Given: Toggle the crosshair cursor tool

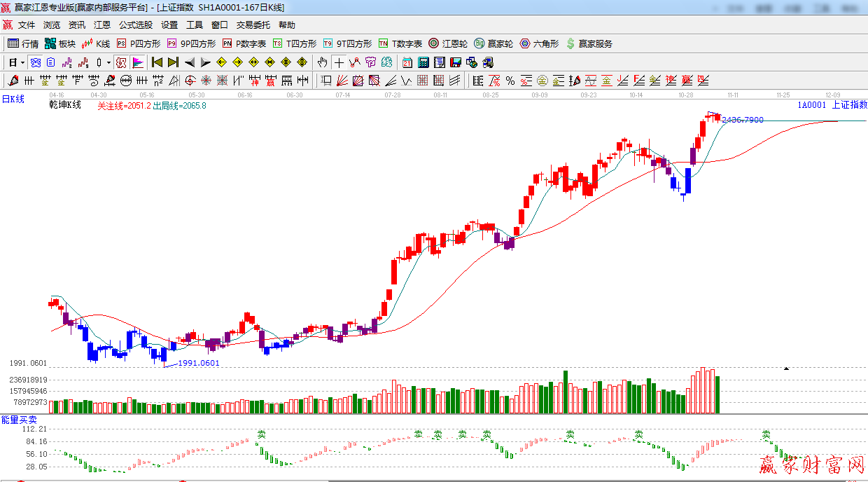Looking at the screenshot, I should (339, 62).
